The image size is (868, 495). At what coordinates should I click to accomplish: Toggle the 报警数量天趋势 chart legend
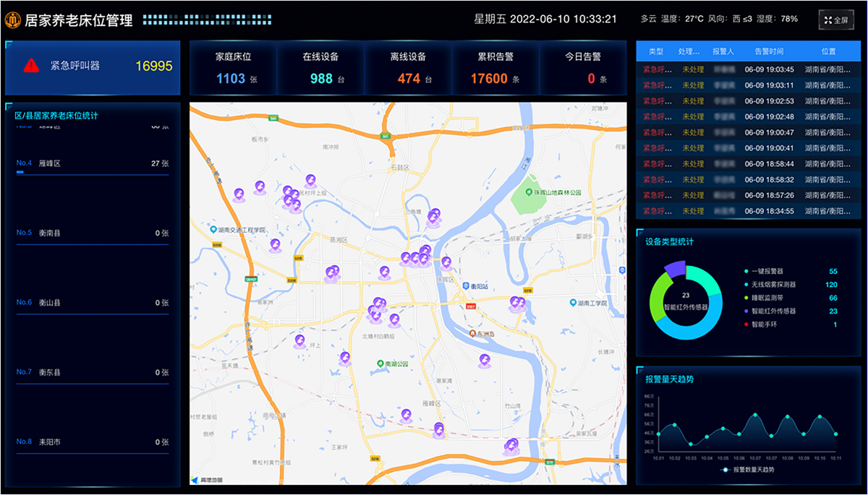click(747, 470)
